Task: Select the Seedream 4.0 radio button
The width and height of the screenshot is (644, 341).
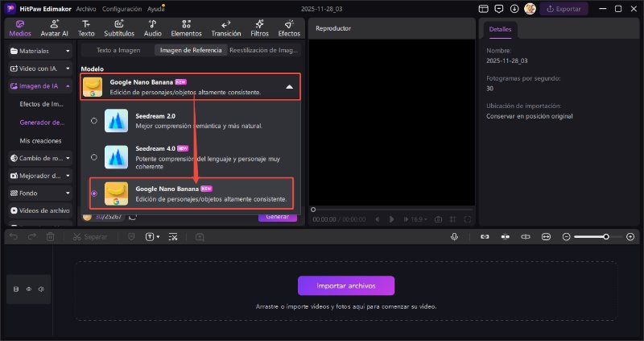Action: (95, 157)
